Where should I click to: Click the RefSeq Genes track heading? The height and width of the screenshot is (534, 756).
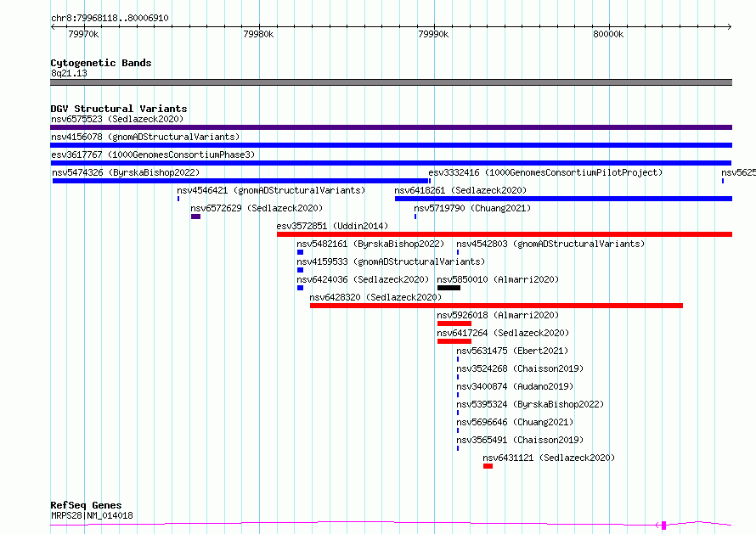click(87, 506)
